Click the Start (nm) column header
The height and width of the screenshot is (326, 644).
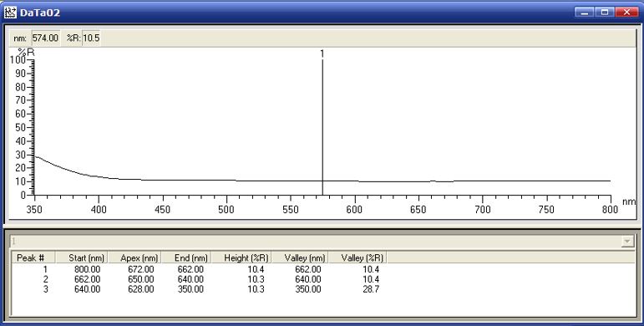pos(81,257)
